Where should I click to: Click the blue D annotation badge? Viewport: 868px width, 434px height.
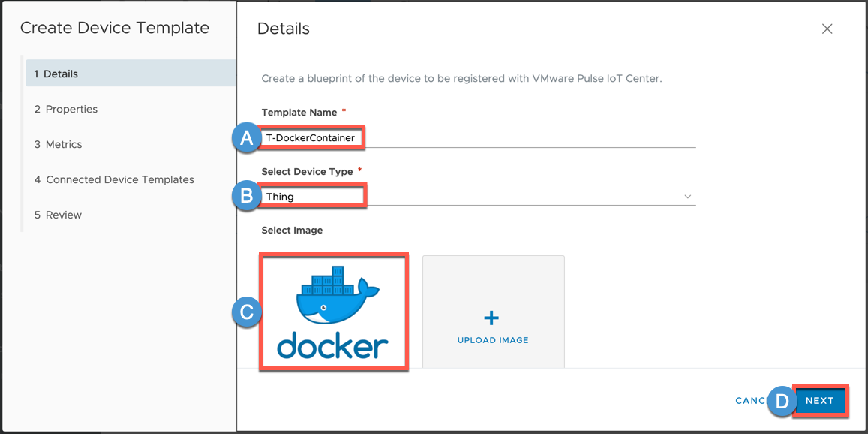[x=782, y=402]
